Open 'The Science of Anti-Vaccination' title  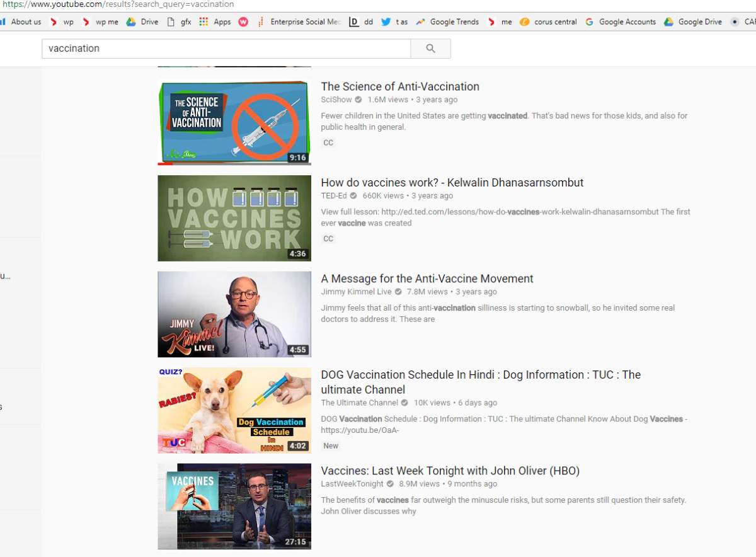(x=400, y=86)
